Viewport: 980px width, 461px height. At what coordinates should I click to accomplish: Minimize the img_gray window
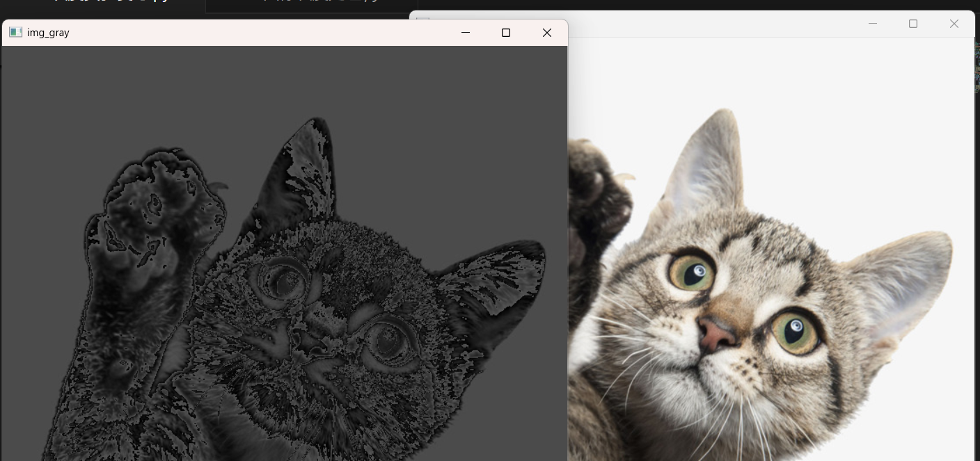[x=466, y=33]
